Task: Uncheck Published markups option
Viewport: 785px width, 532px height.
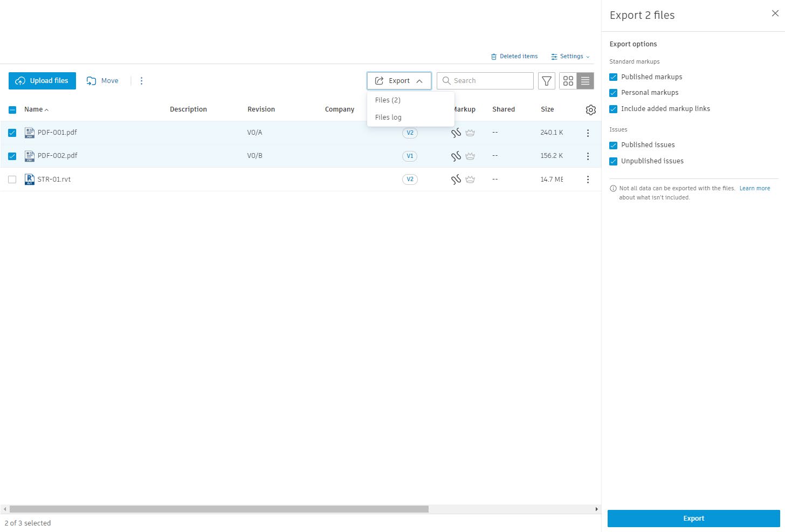Action: [614, 77]
